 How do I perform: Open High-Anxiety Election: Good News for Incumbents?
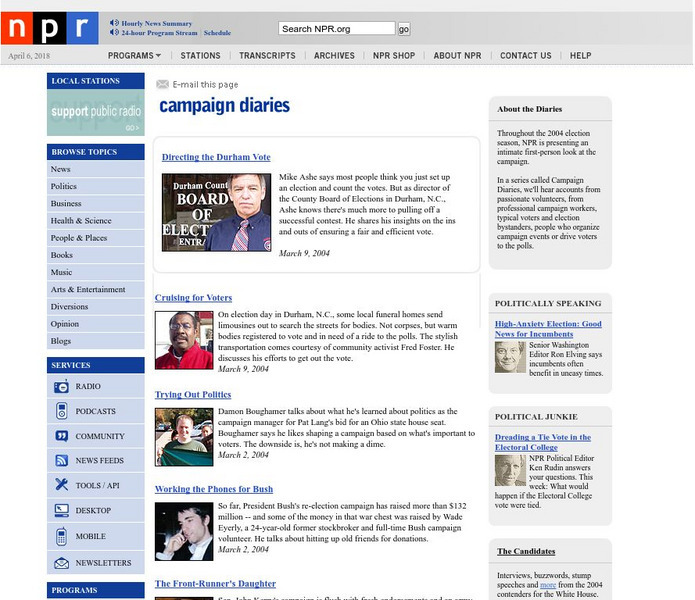pyautogui.click(x=548, y=329)
